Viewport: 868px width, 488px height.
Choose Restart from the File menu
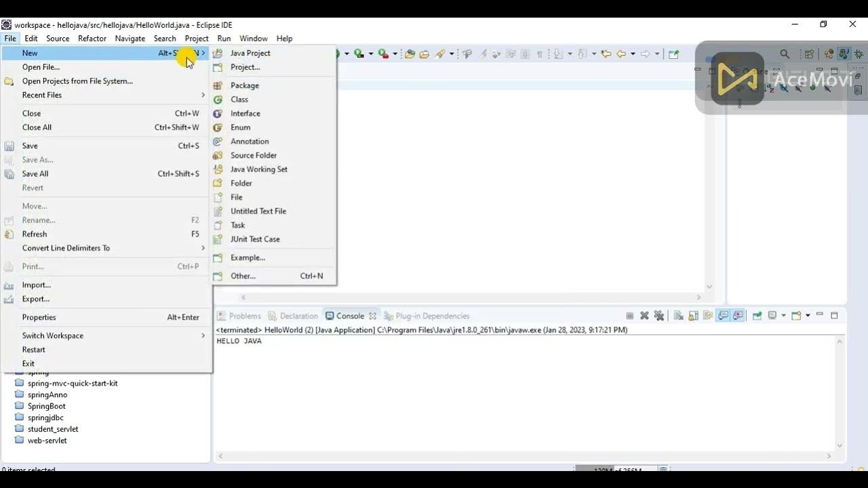(107, 350)
